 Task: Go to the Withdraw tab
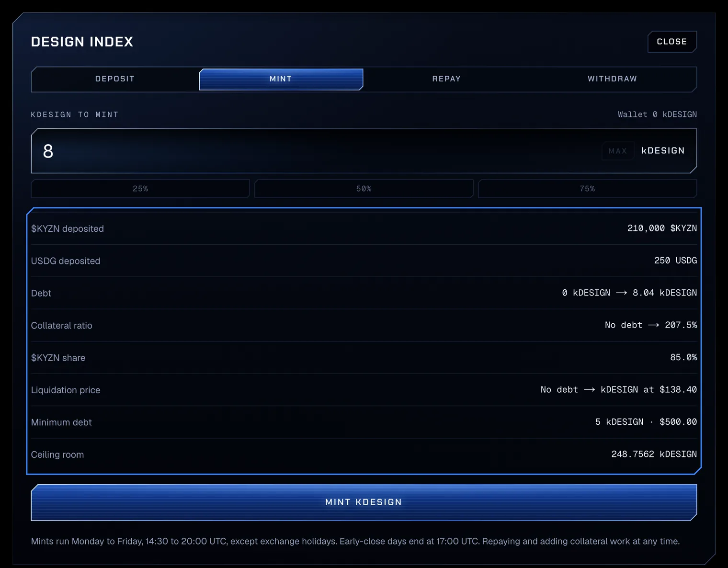[612, 79]
